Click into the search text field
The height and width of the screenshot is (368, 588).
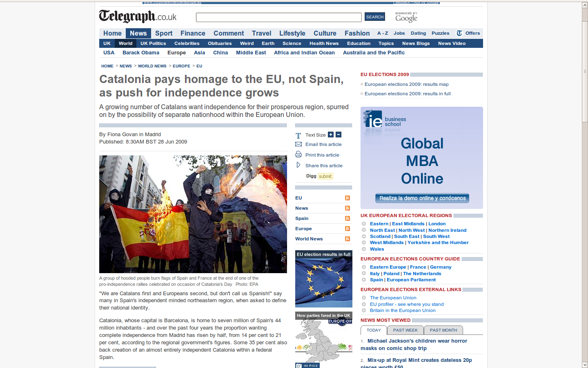pos(278,17)
